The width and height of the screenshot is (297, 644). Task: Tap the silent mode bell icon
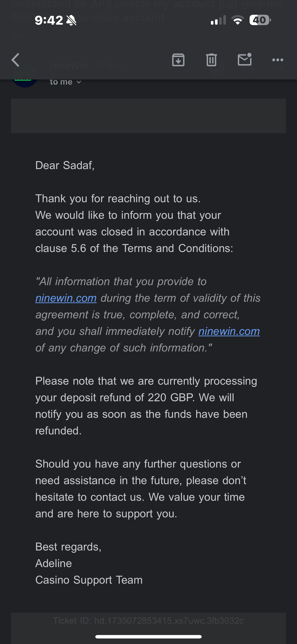coord(71,20)
